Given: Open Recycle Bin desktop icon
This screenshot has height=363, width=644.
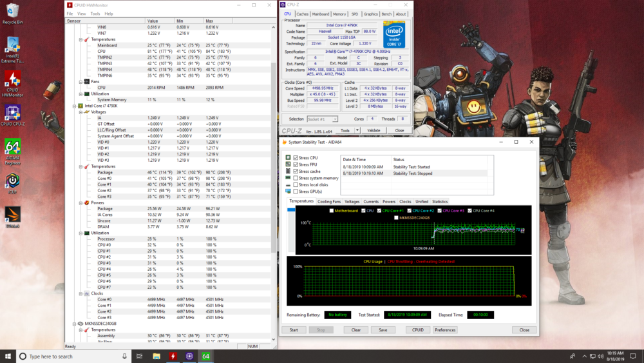Looking at the screenshot, I should (x=12, y=14).
